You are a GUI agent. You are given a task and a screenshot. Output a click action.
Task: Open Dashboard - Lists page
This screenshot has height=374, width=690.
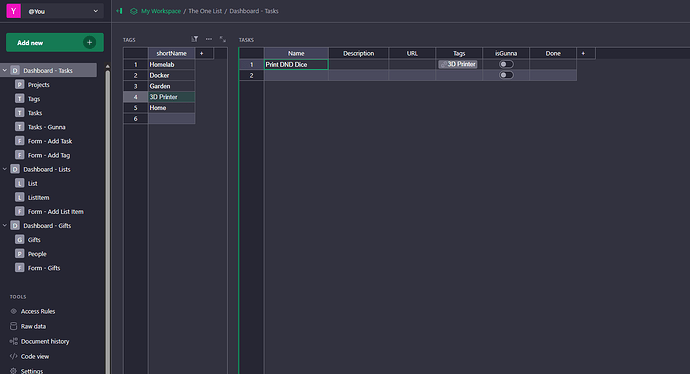(47, 169)
